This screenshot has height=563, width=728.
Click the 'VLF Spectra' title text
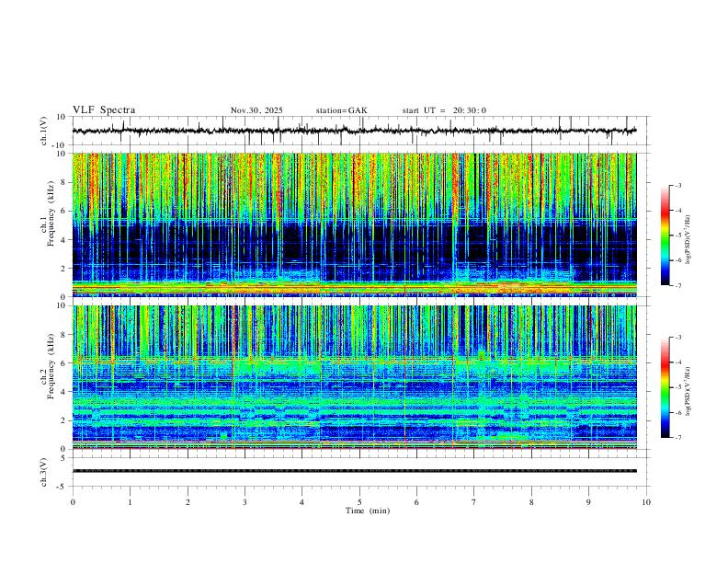104,110
